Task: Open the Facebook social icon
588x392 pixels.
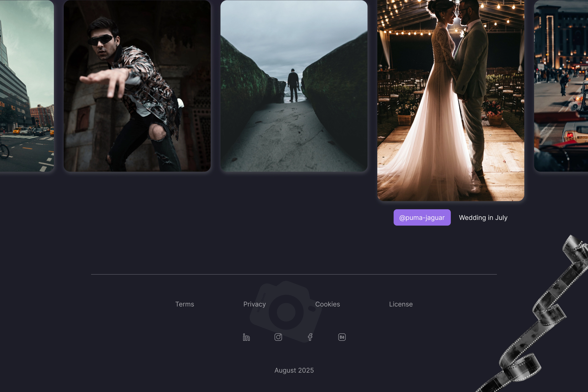Action: coord(310,337)
